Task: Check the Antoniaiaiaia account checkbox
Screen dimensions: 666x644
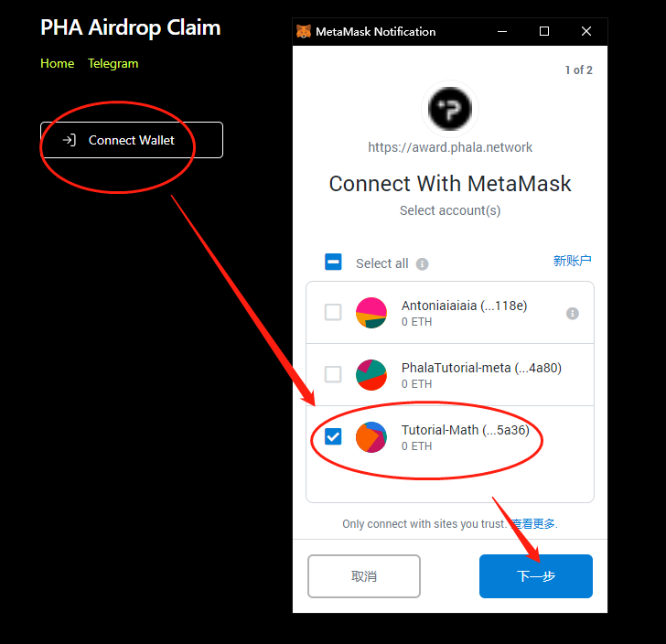Action: pyautogui.click(x=333, y=312)
